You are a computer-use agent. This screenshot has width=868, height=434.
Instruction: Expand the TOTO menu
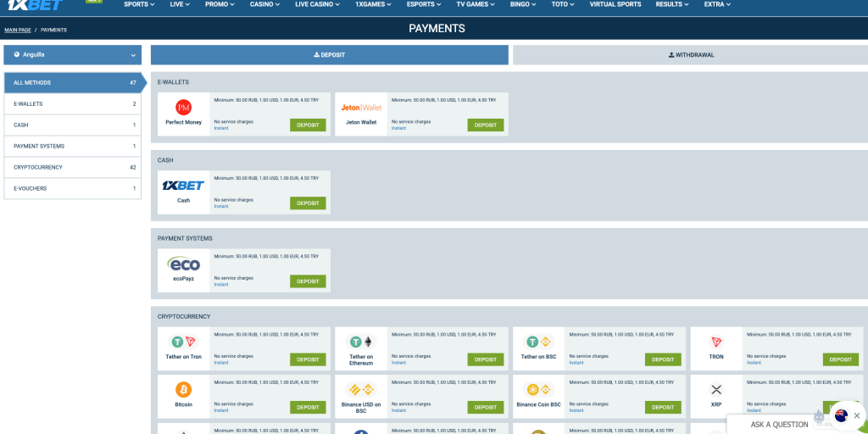pyautogui.click(x=564, y=4)
